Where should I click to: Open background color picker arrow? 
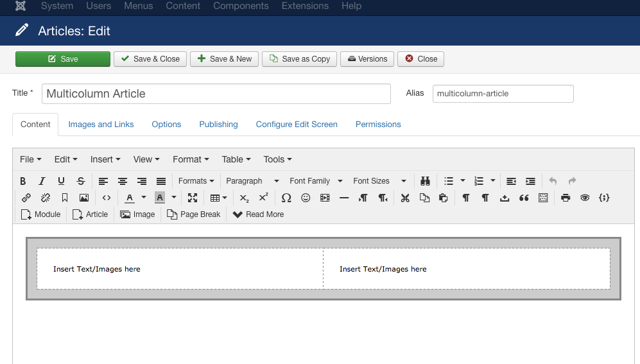(x=174, y=198)
